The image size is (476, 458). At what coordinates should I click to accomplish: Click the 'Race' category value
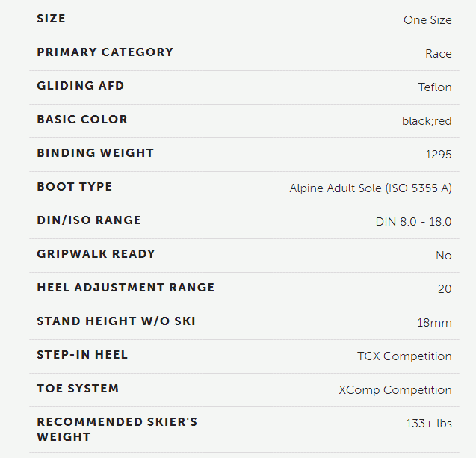439,54
